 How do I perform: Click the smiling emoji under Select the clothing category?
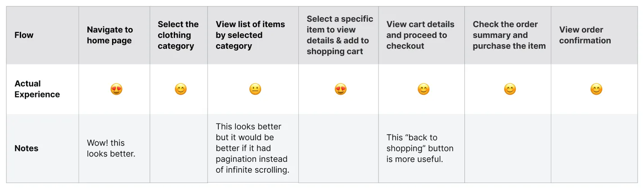click(x=180, y=89)
